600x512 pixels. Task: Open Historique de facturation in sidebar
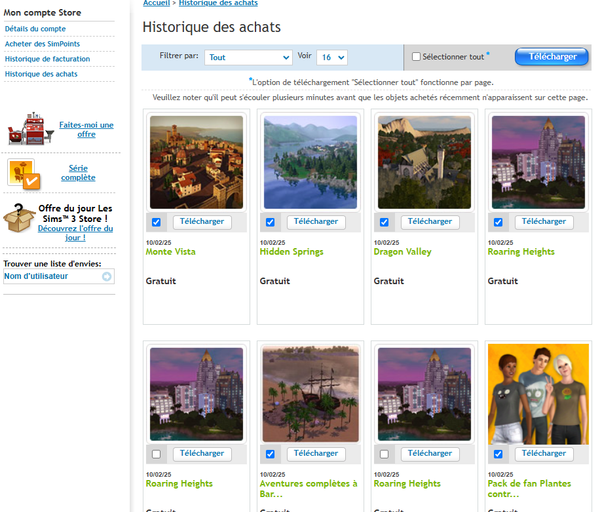[47, 59]
